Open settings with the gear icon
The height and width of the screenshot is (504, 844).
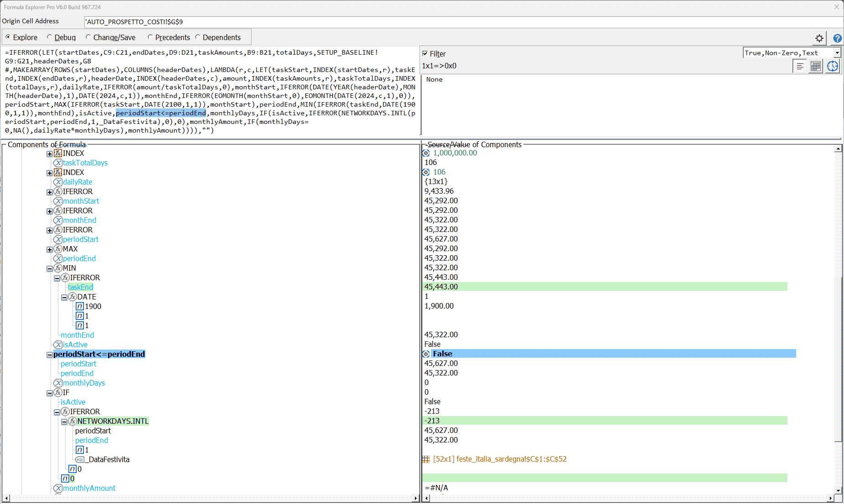(x=819, y=38)
